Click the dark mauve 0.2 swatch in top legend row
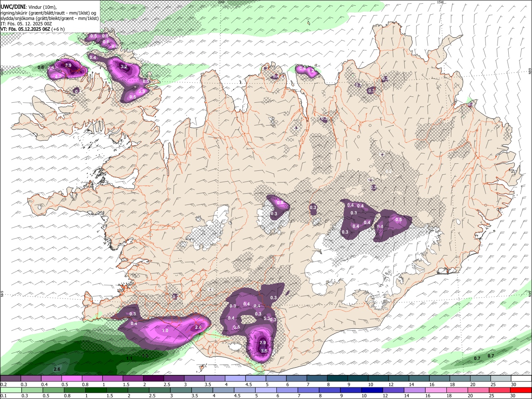 coord(10,379)
